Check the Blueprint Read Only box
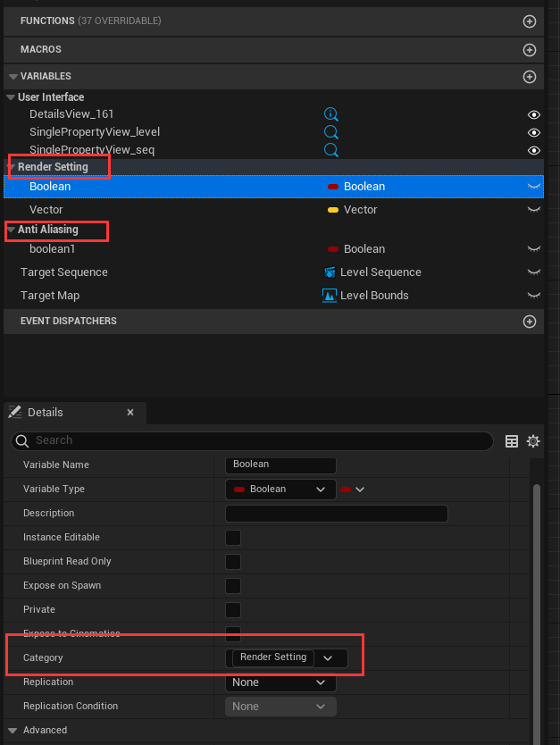 click(x=233, y=562)
